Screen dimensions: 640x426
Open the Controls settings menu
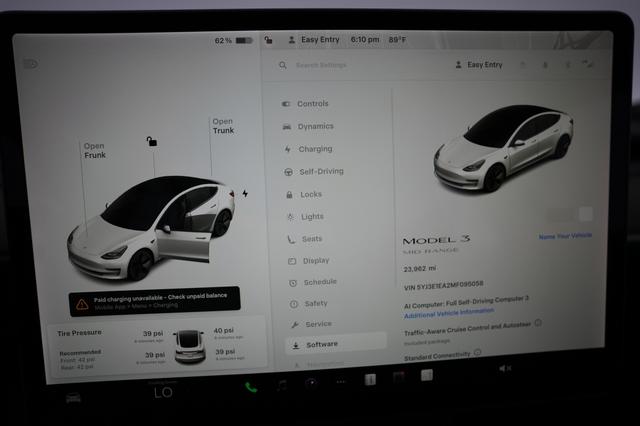305,104
